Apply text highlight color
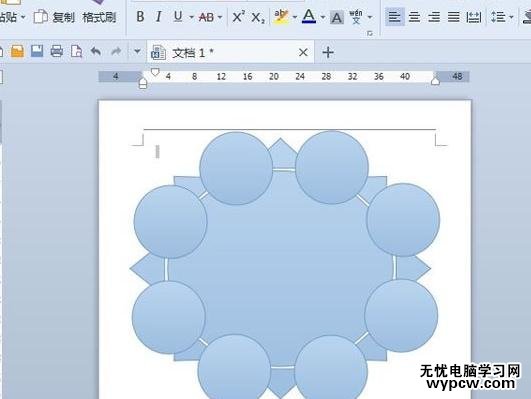Viewport: 531px width, 399px height. point(281,17)
